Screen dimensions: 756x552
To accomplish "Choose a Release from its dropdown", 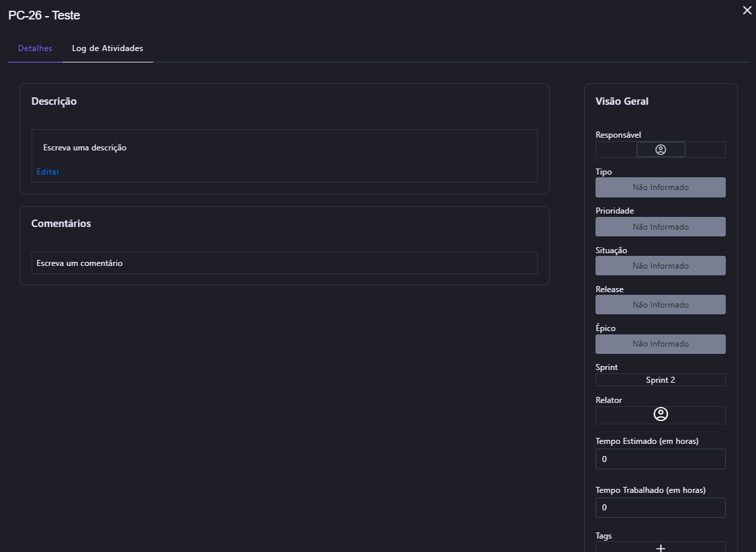I will point(661,305).
